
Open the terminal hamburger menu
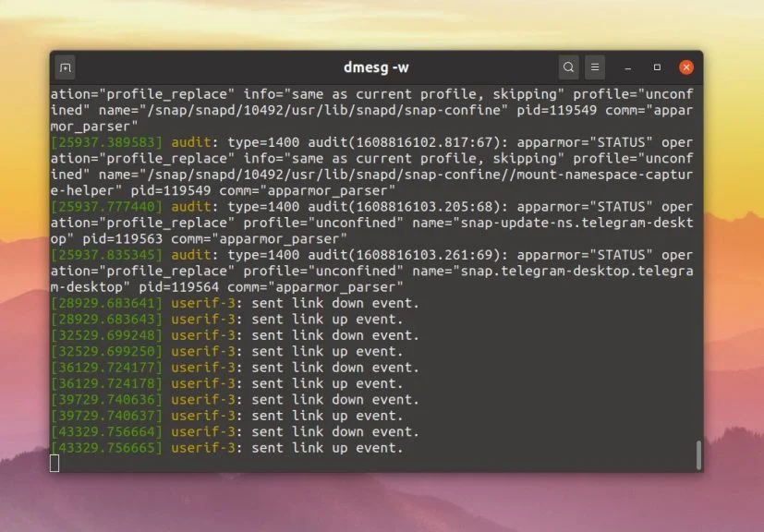(x=594, y=67)
